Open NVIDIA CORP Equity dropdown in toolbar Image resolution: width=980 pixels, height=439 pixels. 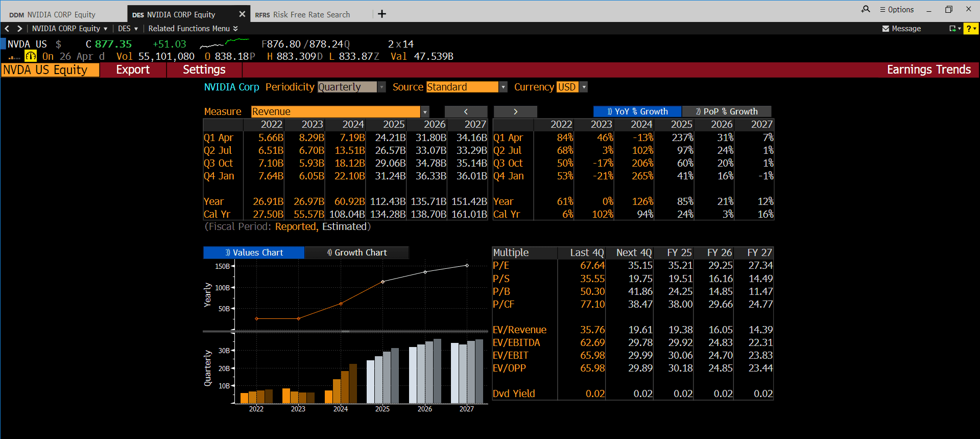coord(70,29)
